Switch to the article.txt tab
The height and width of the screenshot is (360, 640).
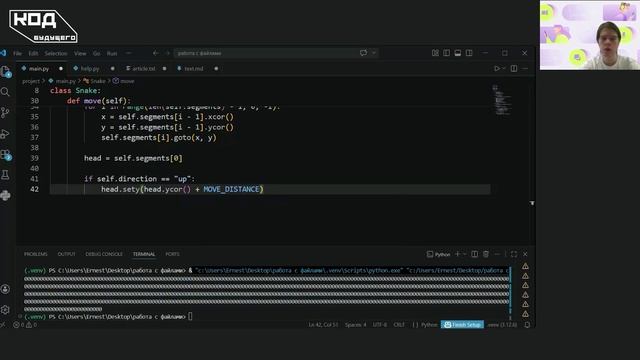pyautogui.click(x=144, y=69)
